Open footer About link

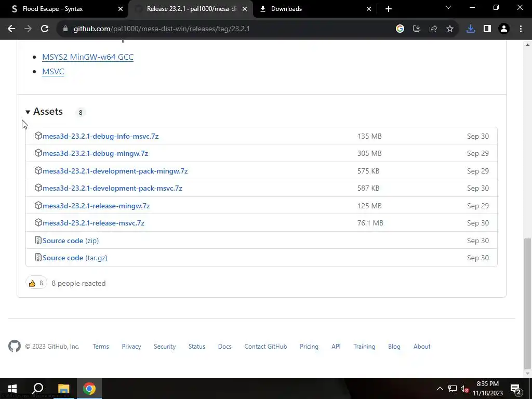pyautogui.click(x=422, y=347)
